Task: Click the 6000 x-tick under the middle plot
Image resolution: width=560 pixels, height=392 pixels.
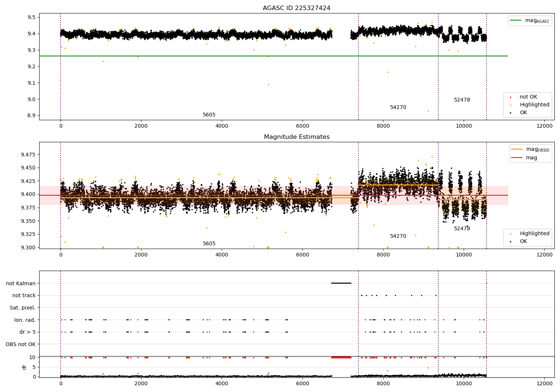Action: pos(302,255)
